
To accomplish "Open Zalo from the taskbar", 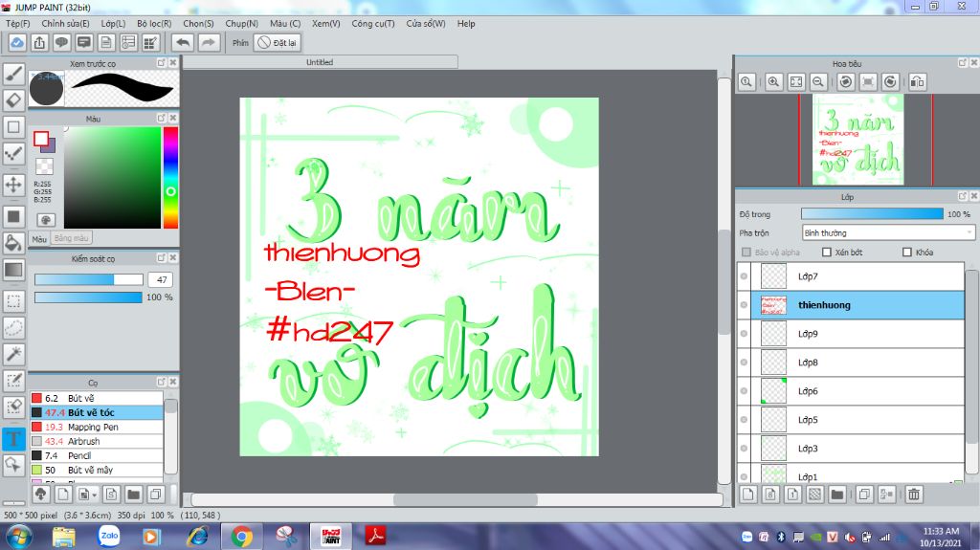I will pos(109,537).
